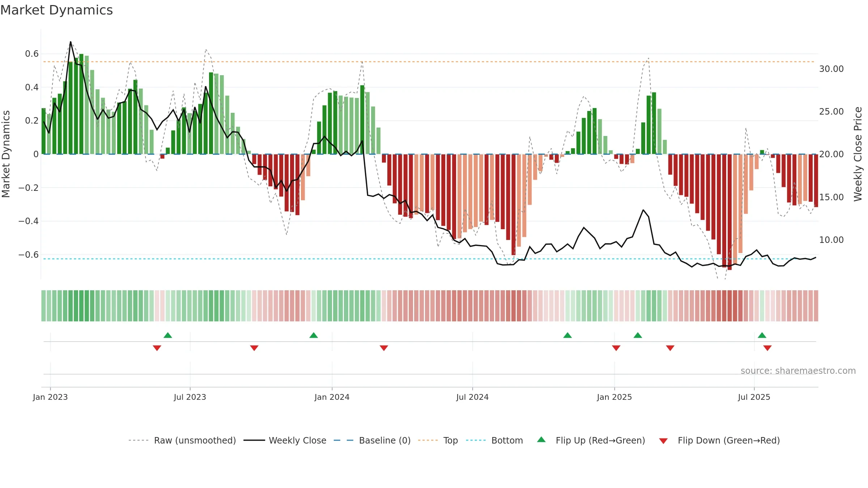Toggle Flip Up (Red→Green) legend entry
Image resolution: width=868 pixels, height=488 pixels.
point(591,440)
